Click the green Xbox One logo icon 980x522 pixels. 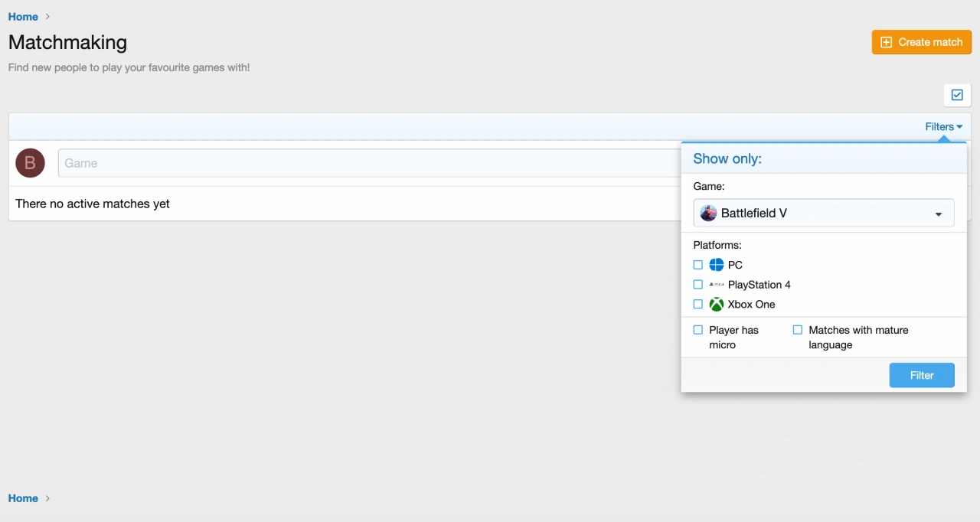pyautogui.click(x=716, y=305)
